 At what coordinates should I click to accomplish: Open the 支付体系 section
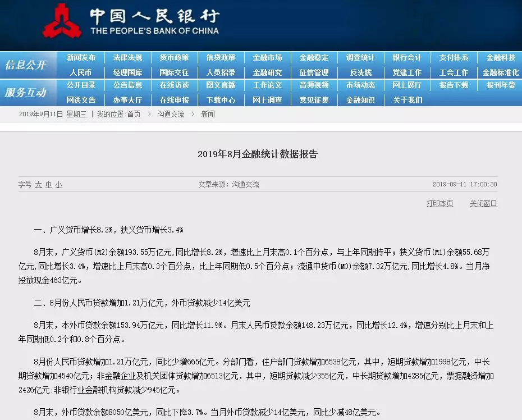tap(454, 58)
